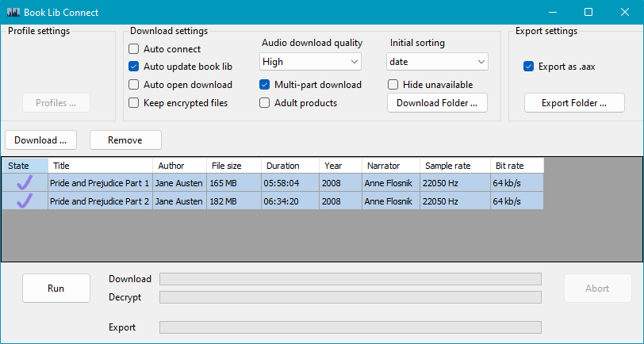Click the Export progress bar
Screen dimensions: 644x344
tap(351, 327)
